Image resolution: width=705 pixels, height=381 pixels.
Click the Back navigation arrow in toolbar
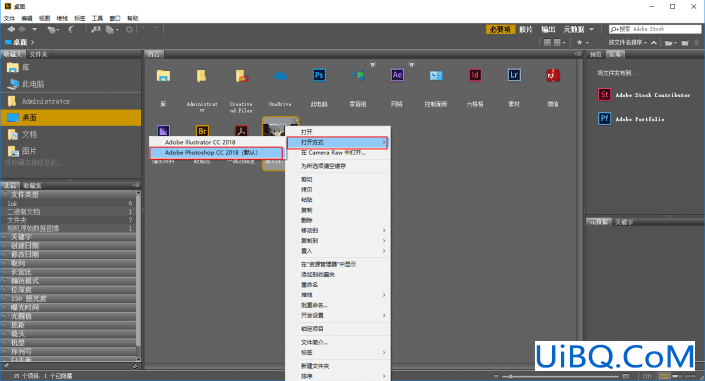coord(11,29)
